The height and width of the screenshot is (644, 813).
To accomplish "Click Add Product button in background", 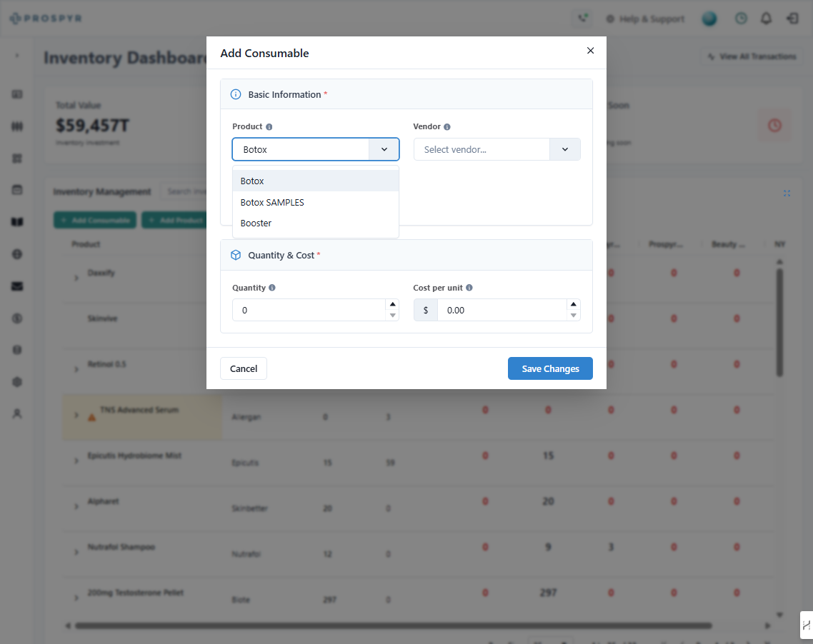I will coord(175,220).
